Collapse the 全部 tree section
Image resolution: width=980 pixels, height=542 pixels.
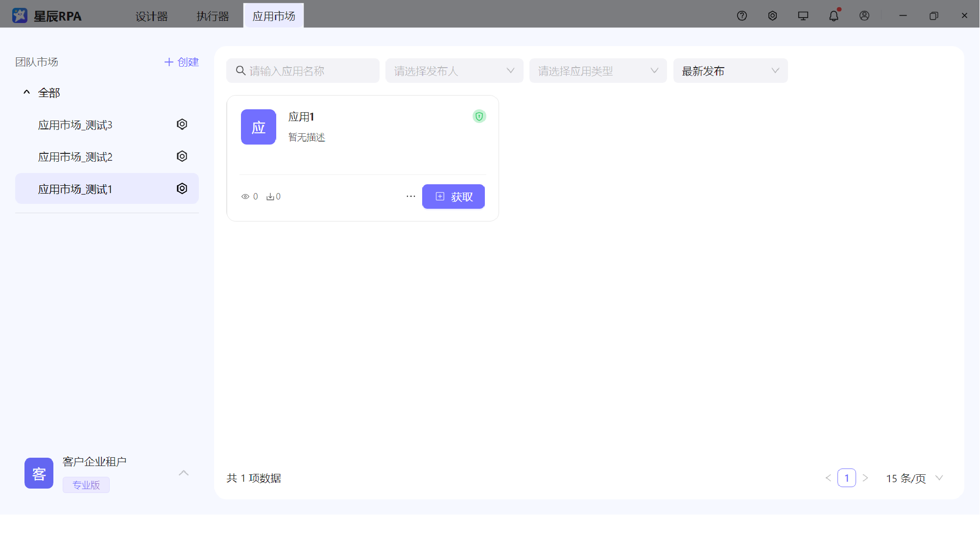coord(26,92)
